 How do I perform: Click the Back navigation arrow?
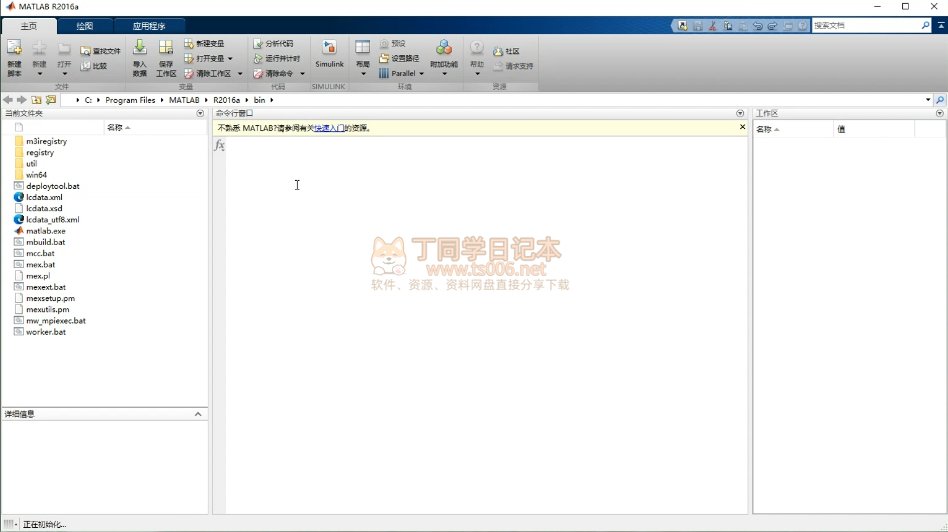click(x=8, y=100)
